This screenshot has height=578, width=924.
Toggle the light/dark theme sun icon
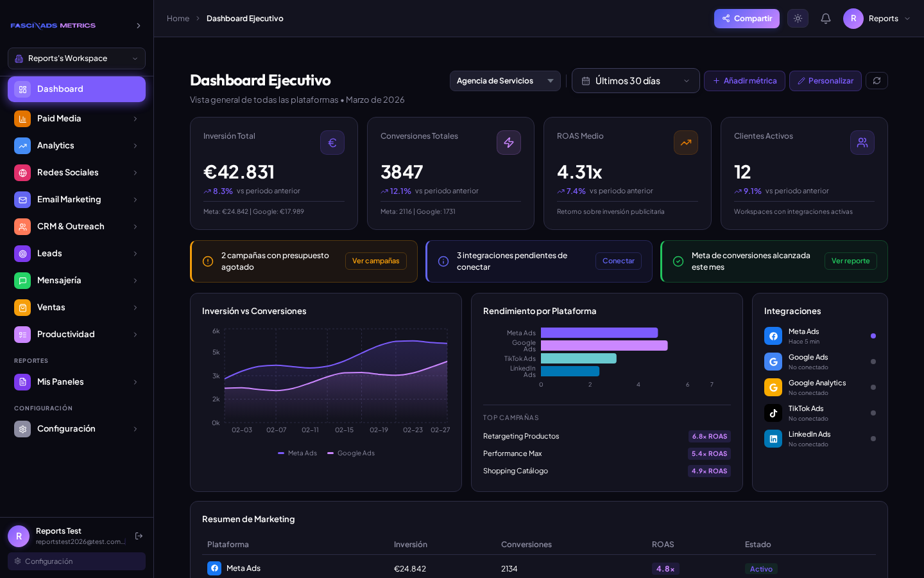coord(798,19)
